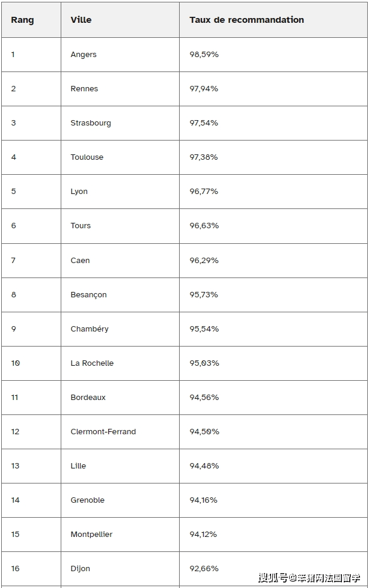Viewport: 369px width, 588px height.
Task: Click the 94,48% rate for Lille
Action: pyautogui.click(x=204, y=466)
